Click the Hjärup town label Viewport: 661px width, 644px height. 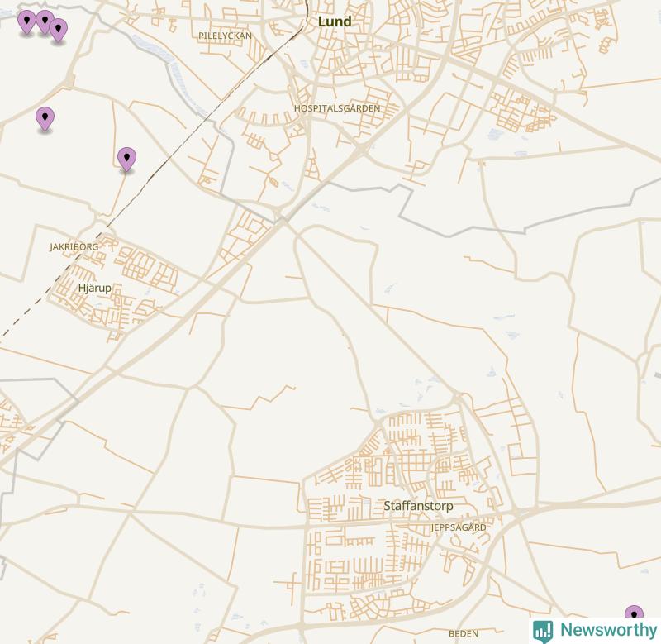tap(95, 288)
